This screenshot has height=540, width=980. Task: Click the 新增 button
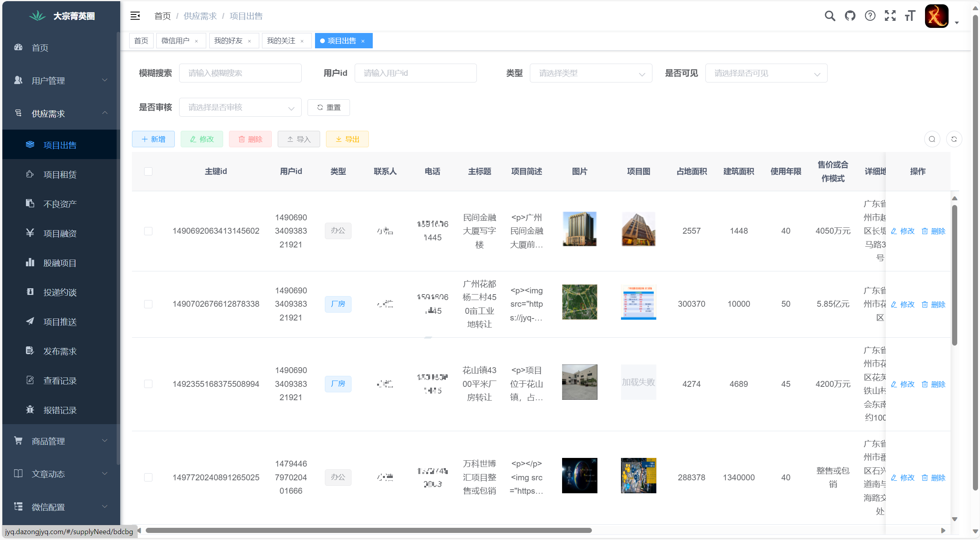153,139
